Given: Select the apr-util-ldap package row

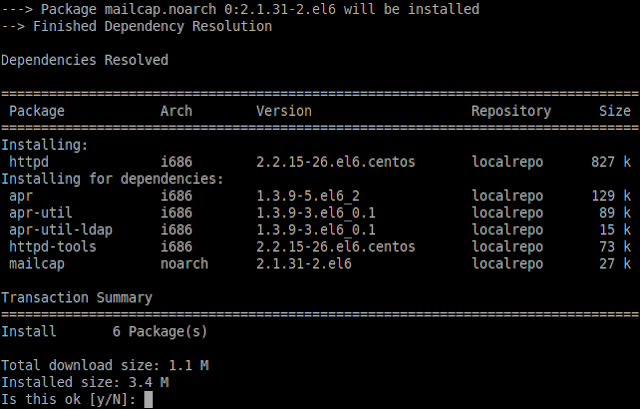Looking at the screenshot, I should (320, 229).
